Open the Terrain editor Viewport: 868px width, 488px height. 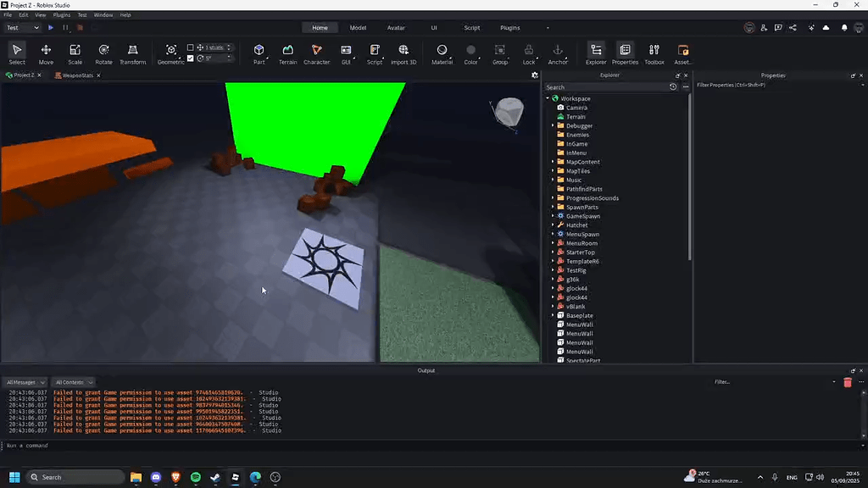click(287, 53)
